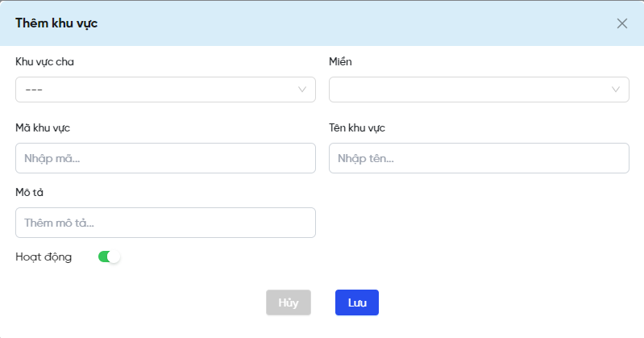Save the area with Lưu button
Viewport: 644px width, 338px height.
[357, 303]
